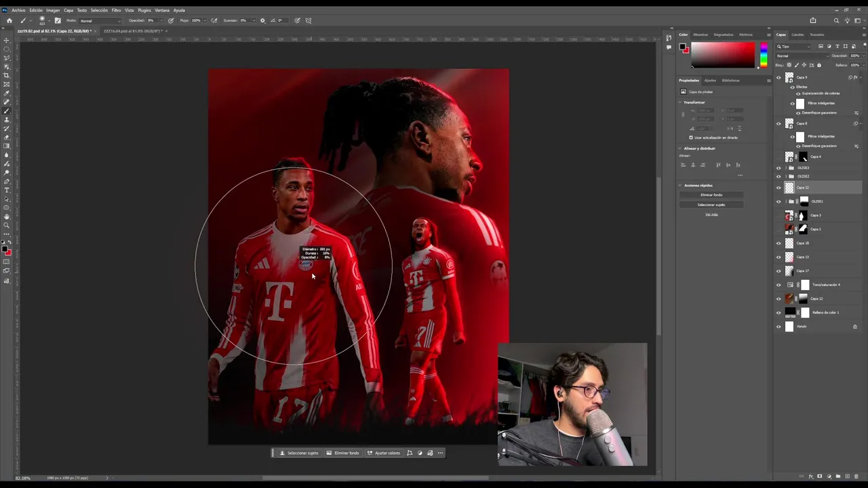Click the mask icon in contextual task bar
868x488 pixels.
[x=420, y=453]
